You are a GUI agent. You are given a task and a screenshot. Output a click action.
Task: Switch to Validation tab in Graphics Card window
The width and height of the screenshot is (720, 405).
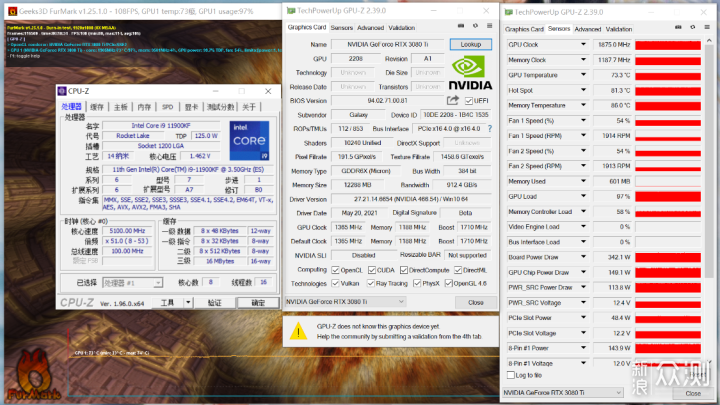pyautogui.click(x=402, y=28)
